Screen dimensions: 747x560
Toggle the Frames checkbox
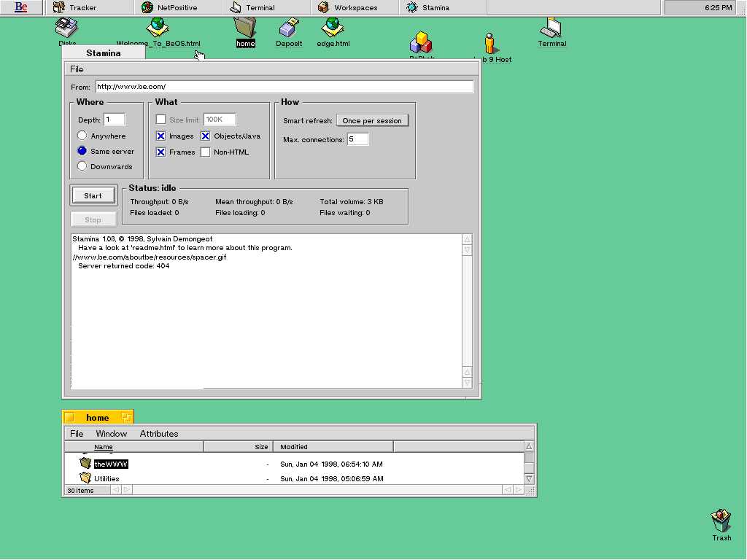click(x=161, y=152)
